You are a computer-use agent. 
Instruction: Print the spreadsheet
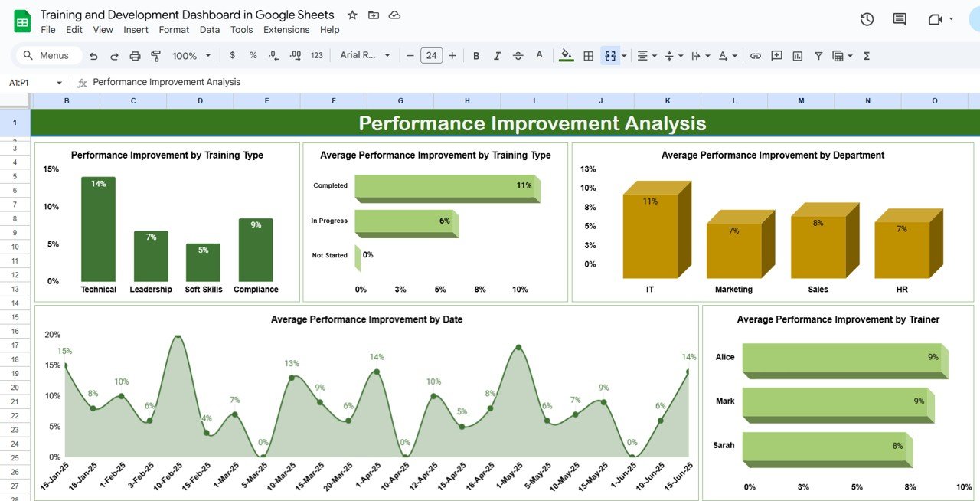[135, 56]
